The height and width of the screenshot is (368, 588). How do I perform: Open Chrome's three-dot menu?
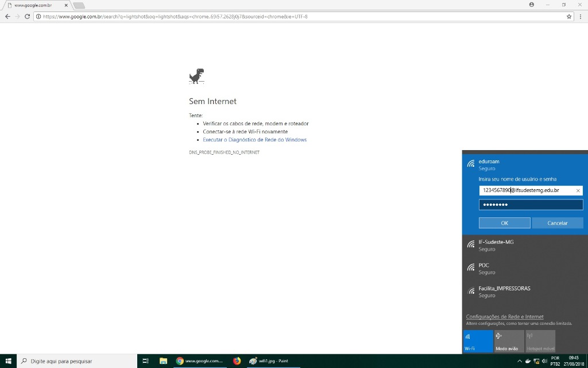click(x=580, y=17)
